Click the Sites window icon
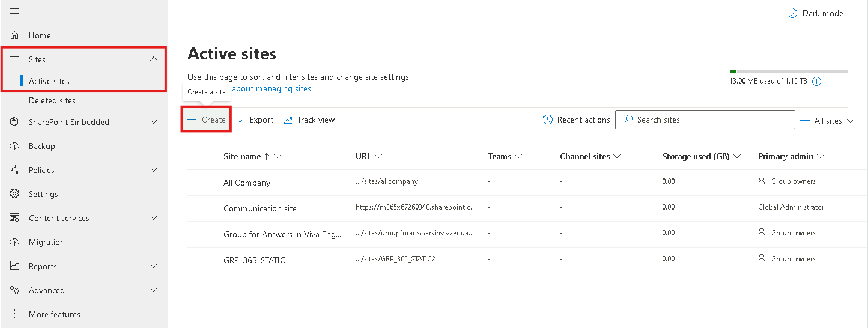868x328 pixels. [15, 59]
